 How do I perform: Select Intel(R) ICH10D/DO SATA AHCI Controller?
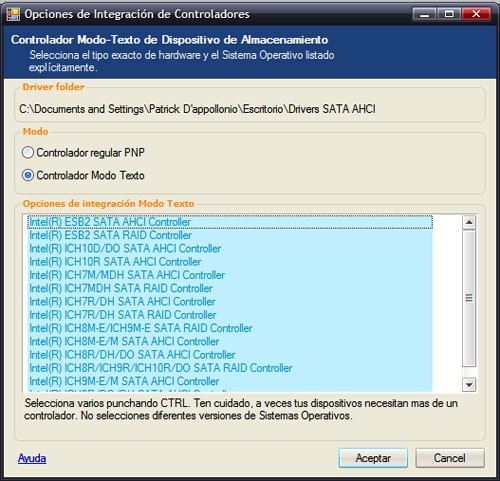tap(230, 249)
